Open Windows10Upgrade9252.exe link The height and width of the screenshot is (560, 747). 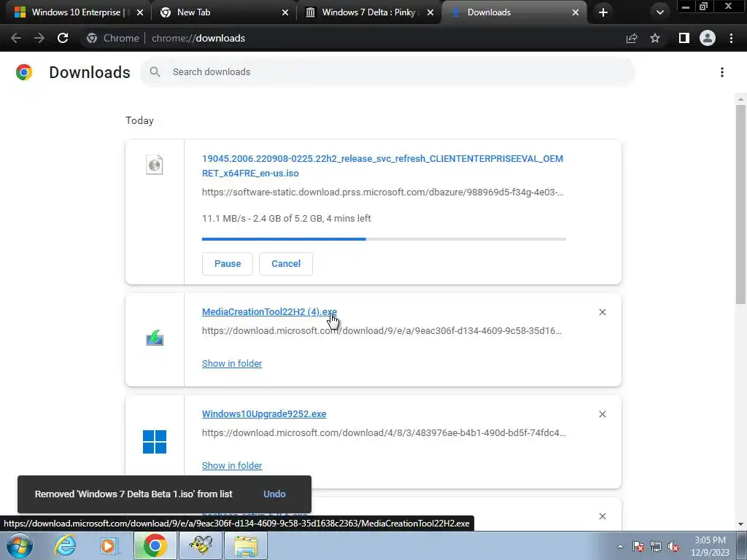coord(264,414)
